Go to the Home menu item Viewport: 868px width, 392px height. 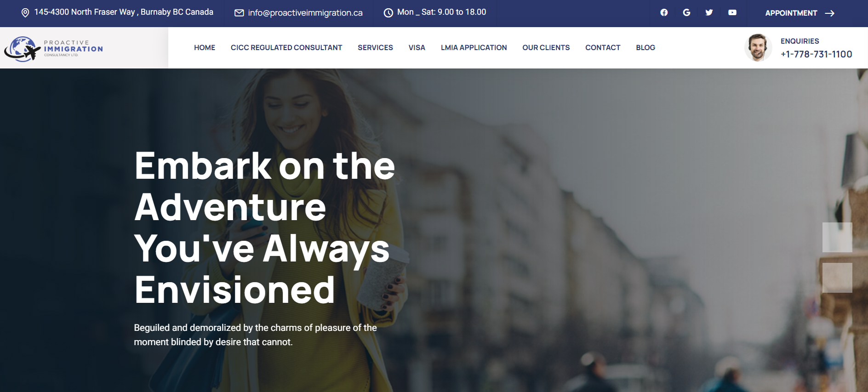[205, 47]
